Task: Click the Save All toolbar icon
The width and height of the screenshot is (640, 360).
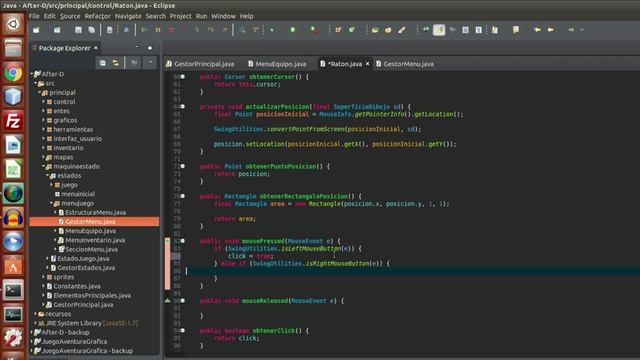Action: click(91, 30)
